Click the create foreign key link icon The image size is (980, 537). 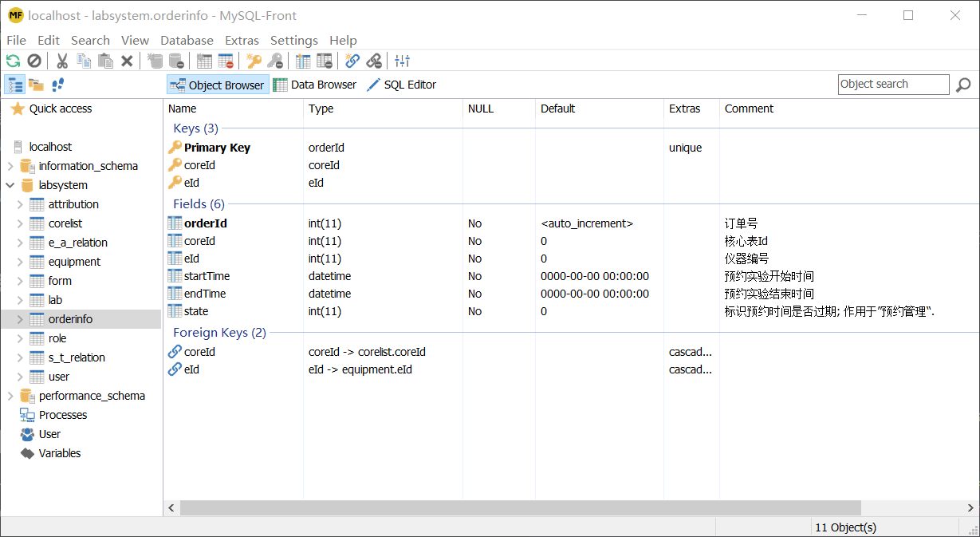[x=352, y=61]
